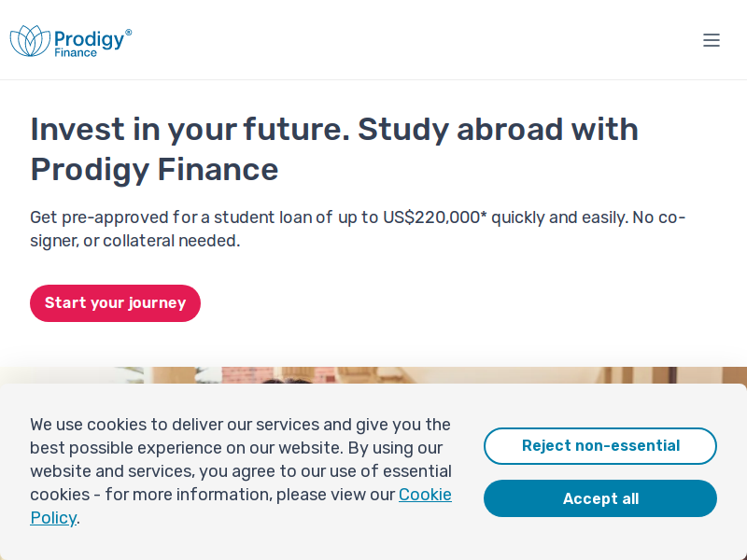This screenshot has height=560, width=747.
Task: Click 'Prodigy Finance' in the main heading
Action: [154, 170]
